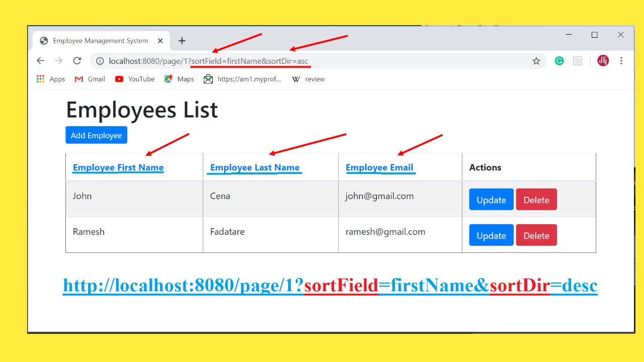Open the Chrome three-dot menu
Image resolution: width=644 pixels, height=362 pixels.
622,60
